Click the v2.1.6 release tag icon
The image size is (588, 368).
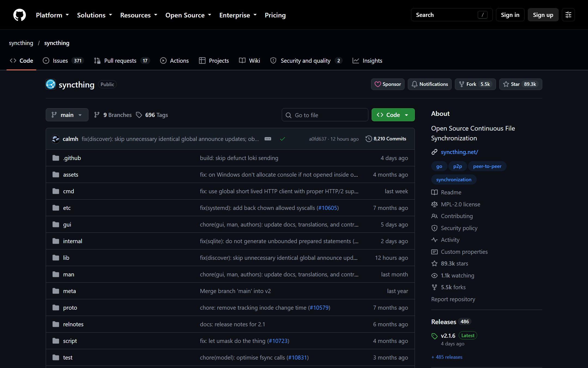(434, 336)
